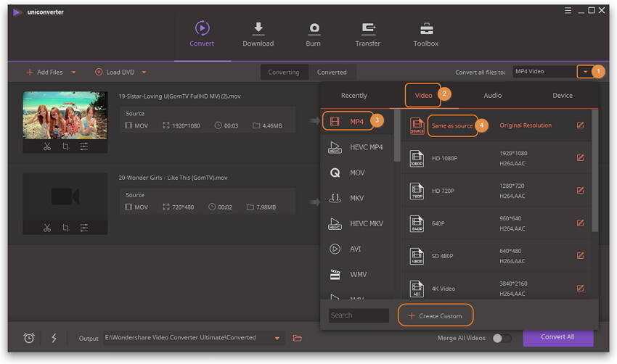Image resolution: width=617 pixels, height=364 pixels.
Task: Open the output folder icon
Action: pos(297,338)
